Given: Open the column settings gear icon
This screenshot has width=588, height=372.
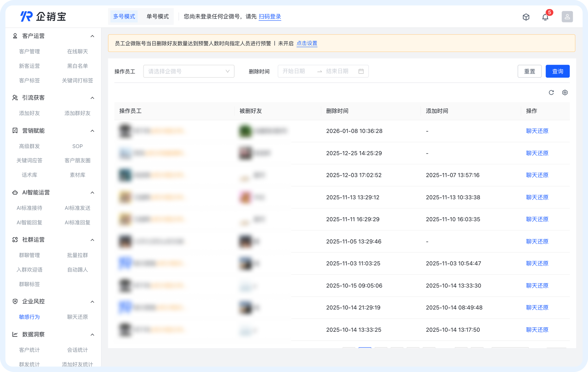Looking at the screenshot, I should [565, 93].
